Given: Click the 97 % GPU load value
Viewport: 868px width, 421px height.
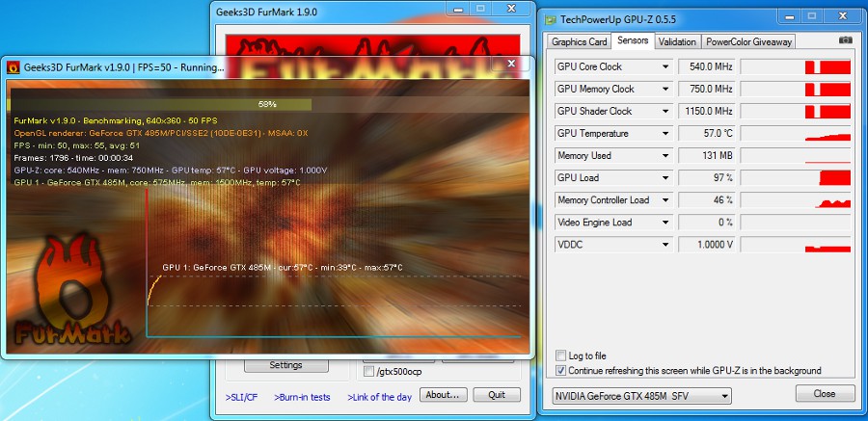Looking at the screenshot, I should coord(707,177).
